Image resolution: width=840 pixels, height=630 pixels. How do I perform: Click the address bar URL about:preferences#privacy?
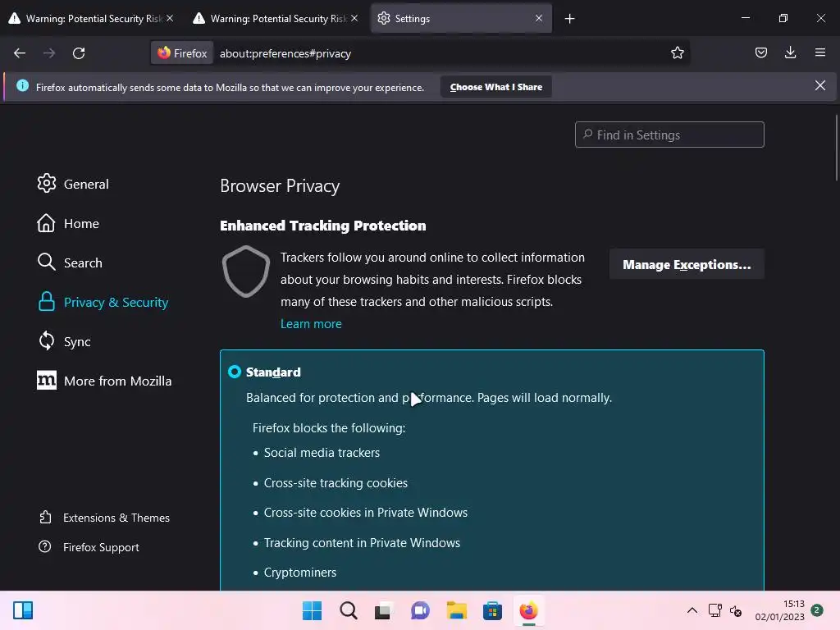(285, 53)
